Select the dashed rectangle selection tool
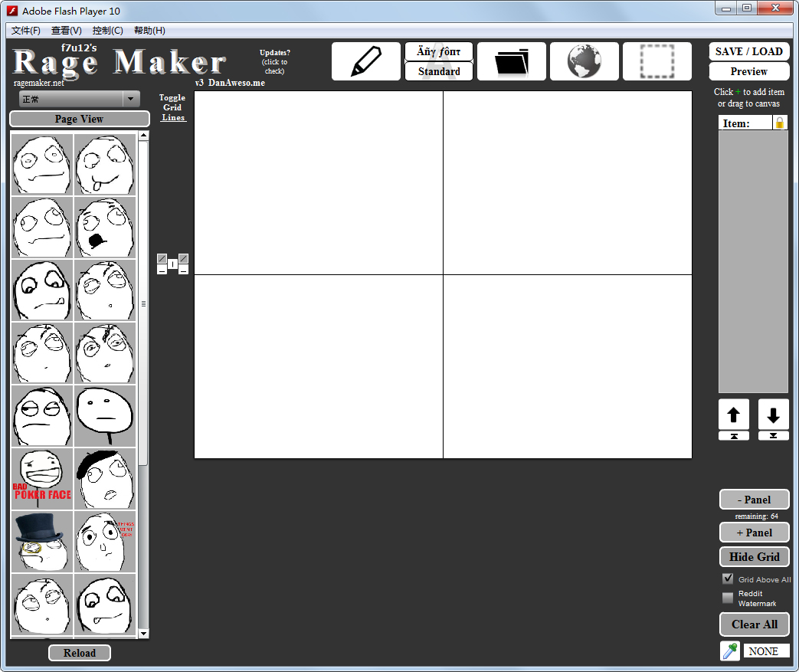The image size is (799, 672). (657, 61)
